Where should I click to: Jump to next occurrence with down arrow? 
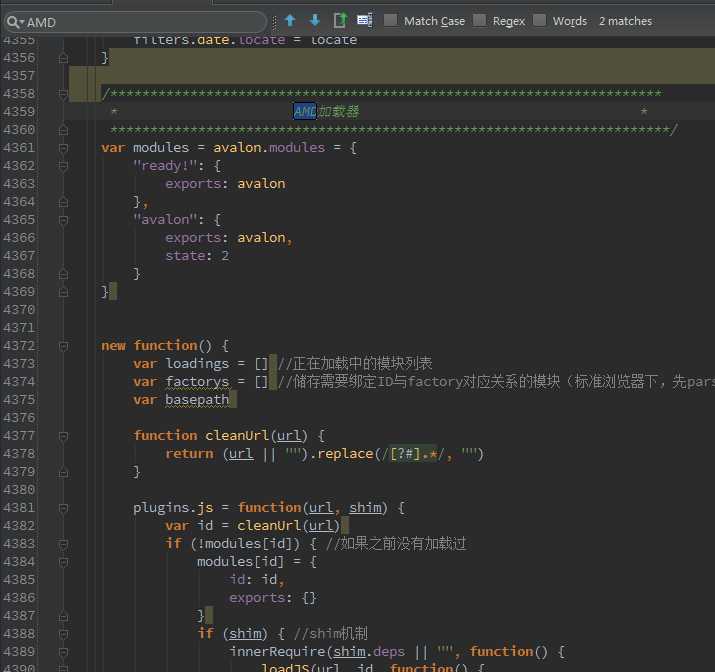point(315,20)
